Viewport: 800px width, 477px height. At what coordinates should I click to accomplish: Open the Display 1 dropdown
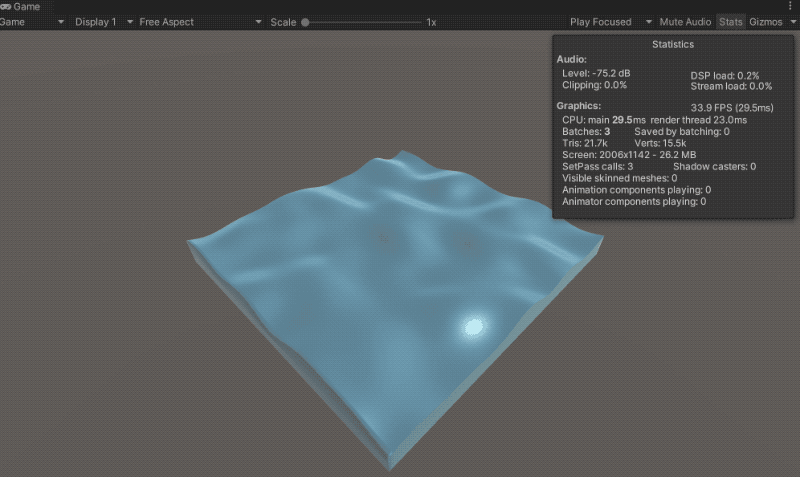coord(104,22)
